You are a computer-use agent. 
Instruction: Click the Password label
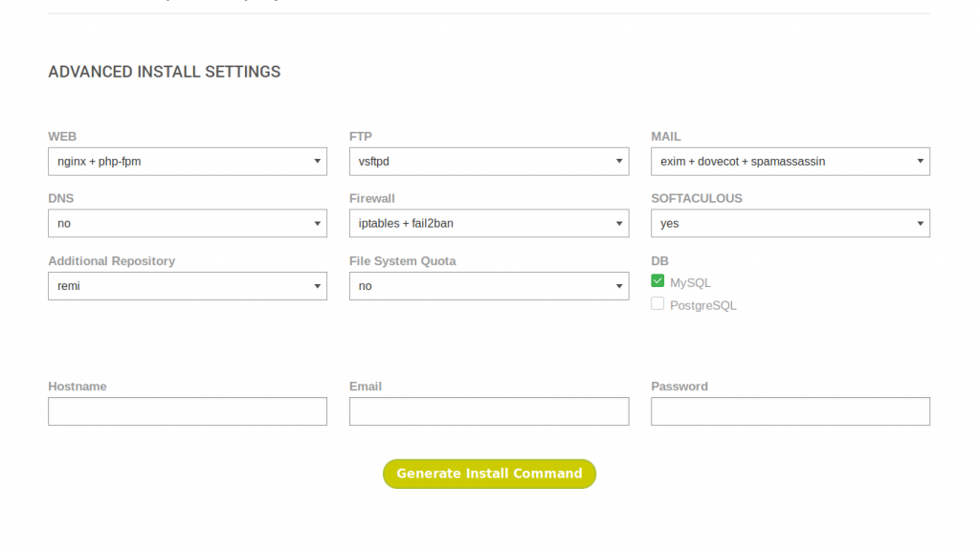coord(679,387)
